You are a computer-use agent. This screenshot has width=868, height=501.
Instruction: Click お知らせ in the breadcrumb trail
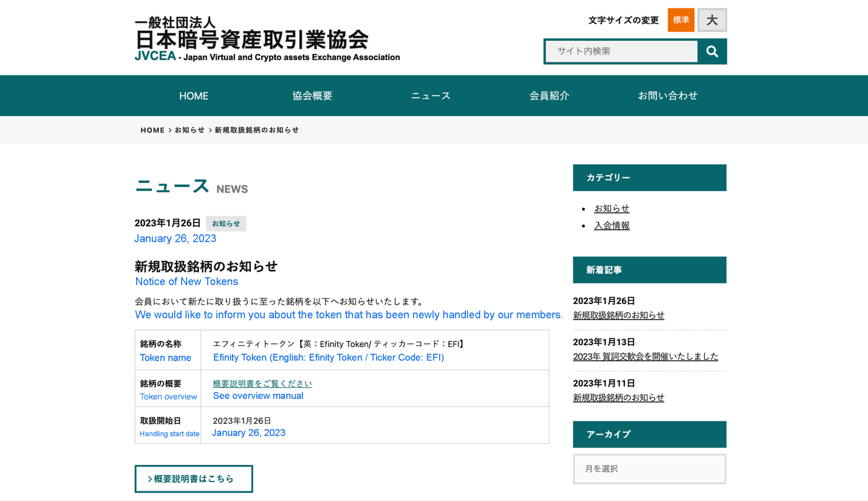pyautogui.click(x=190, y=130)
